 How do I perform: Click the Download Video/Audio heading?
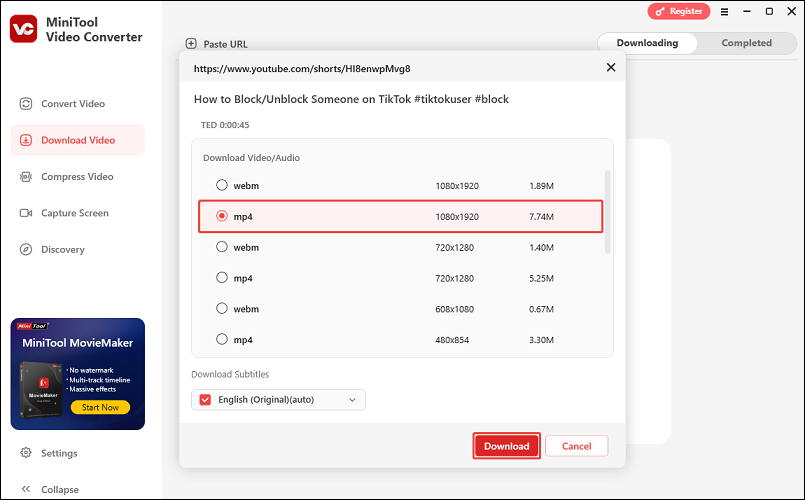pyautogui.click(x=252, y=158)
